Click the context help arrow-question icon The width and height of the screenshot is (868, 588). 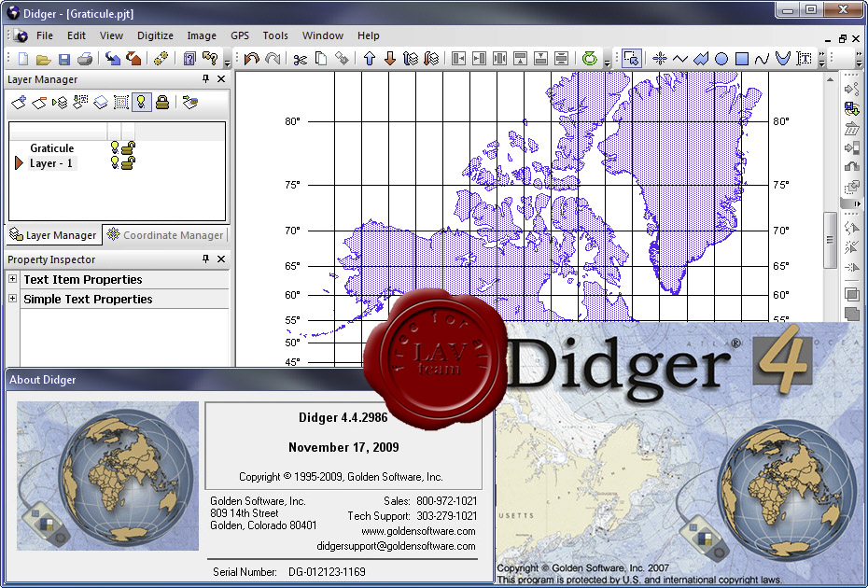pos(210,59)
